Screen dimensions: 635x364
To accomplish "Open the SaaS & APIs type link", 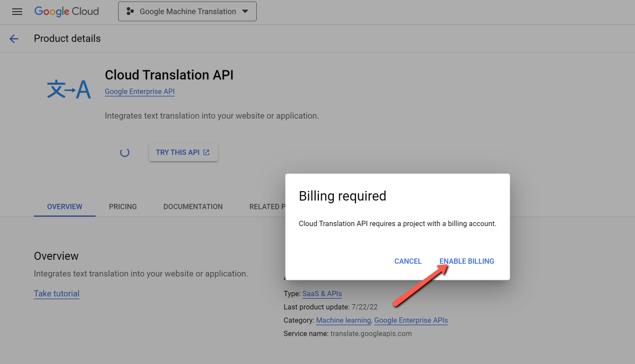I will [322, 294].
